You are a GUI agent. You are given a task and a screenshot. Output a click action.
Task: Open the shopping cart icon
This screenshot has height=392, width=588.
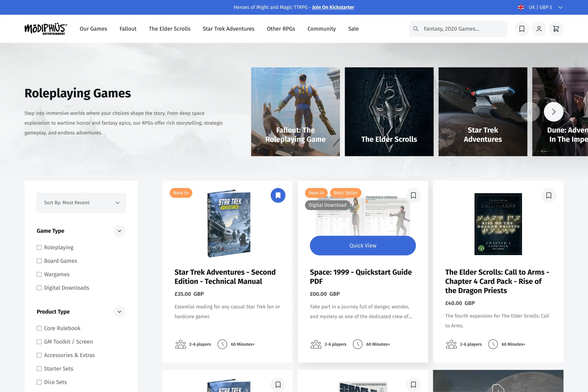556,29
